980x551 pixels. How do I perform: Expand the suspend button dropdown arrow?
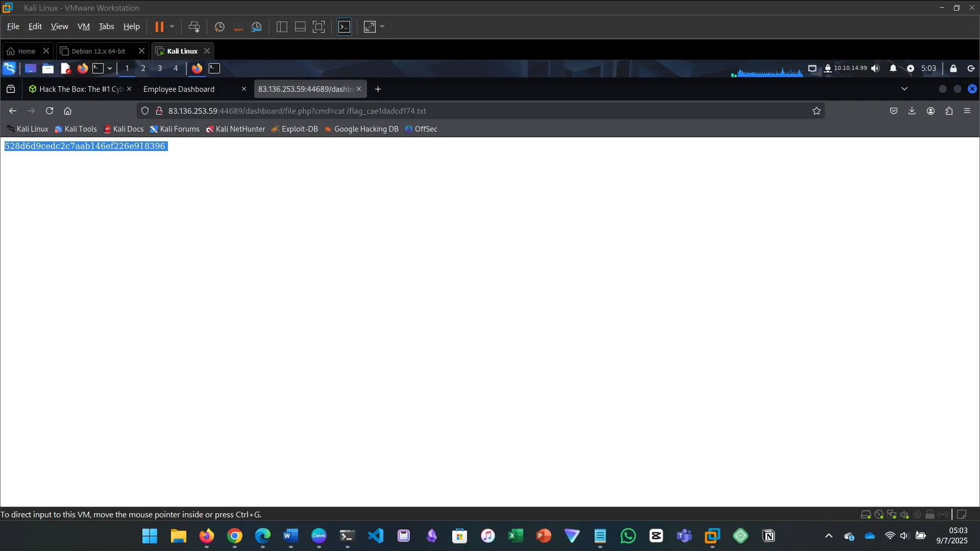(172, 27)
